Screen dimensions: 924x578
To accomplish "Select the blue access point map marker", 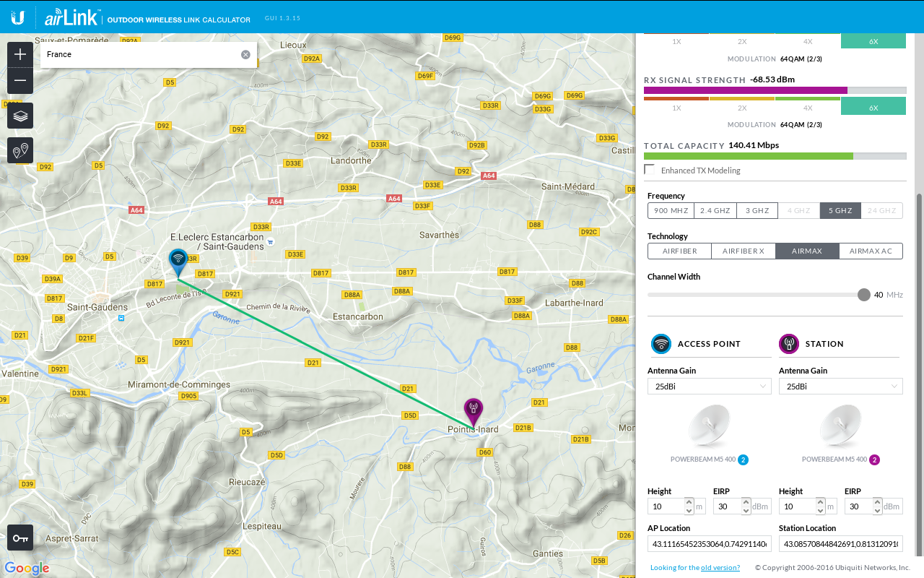I will [178, 262].
